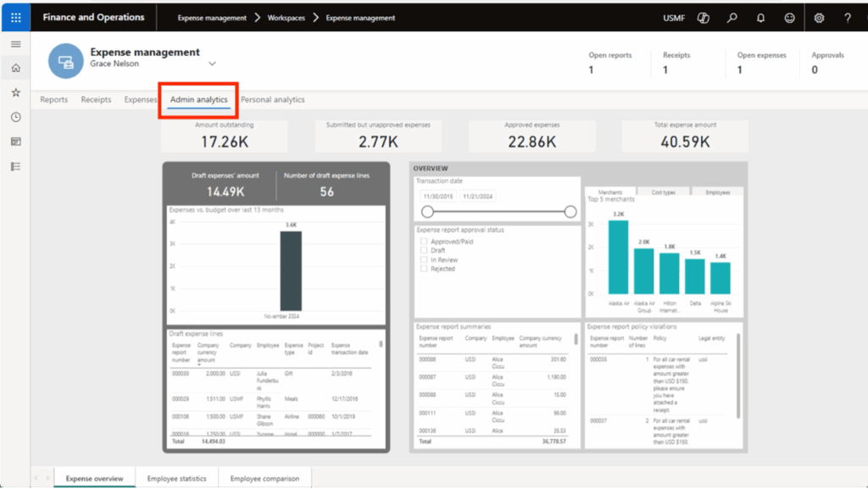Screen dimensions: 868x489
Task: Open the app launcher waffle icon
Action: [15, 18]
